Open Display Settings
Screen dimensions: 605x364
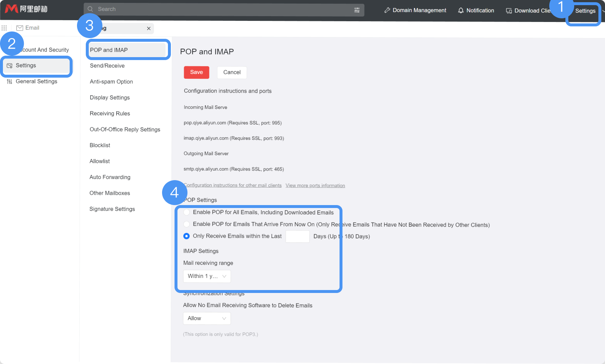110,98
